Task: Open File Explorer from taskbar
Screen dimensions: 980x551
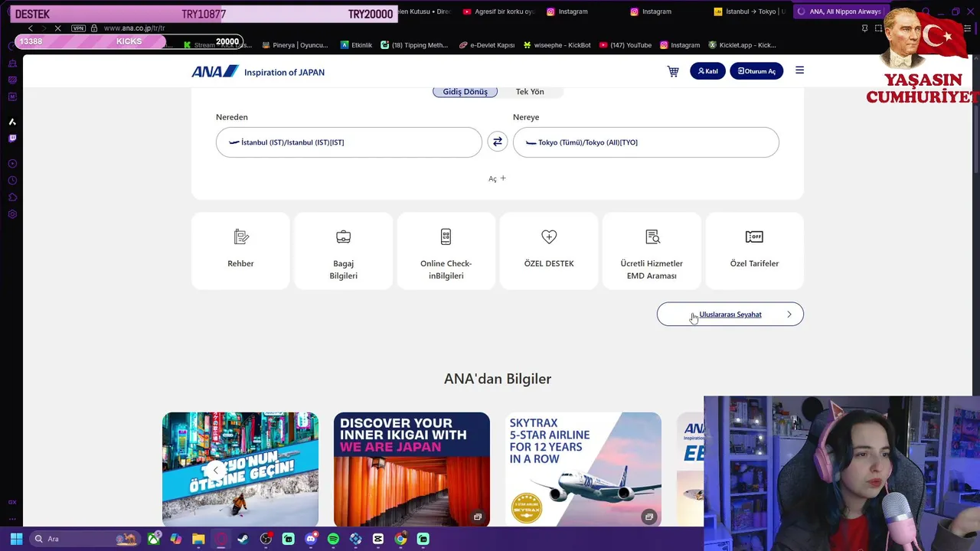Action: tap(198, 539)
